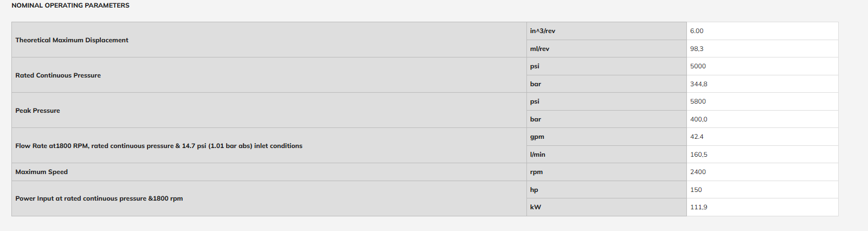Click the 150 hp value cell

coord(762,190)
